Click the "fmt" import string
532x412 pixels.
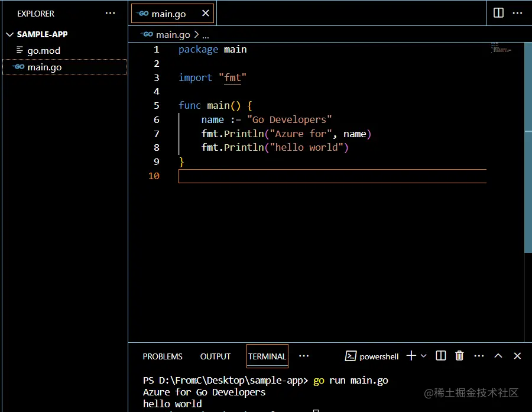pos(232,77)
